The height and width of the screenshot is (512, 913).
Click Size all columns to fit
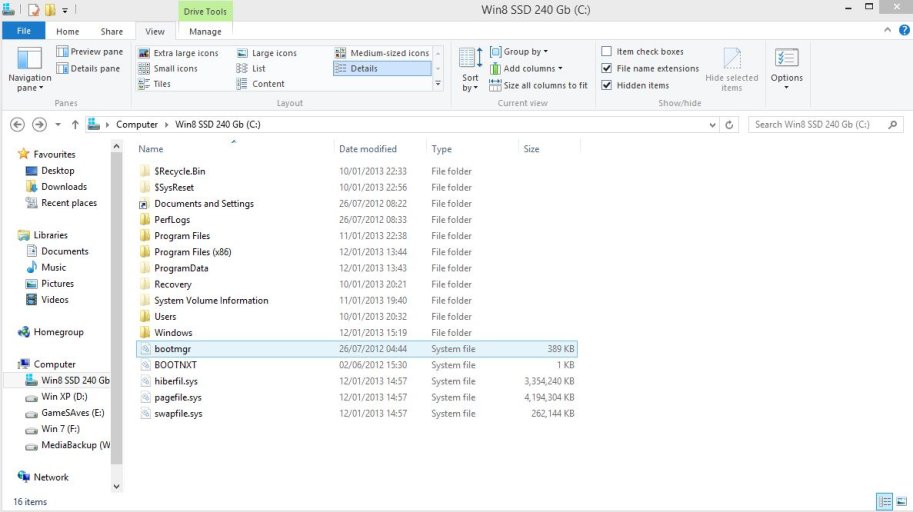pos(539,85)
